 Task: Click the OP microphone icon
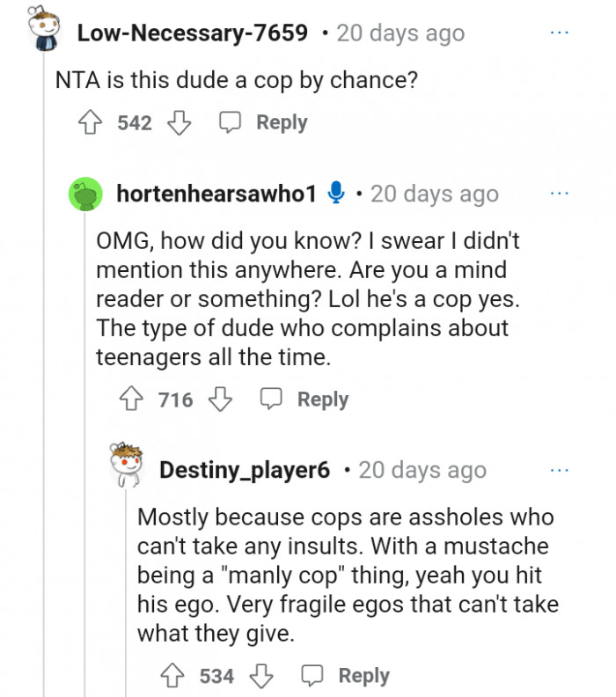click(335, 193)
